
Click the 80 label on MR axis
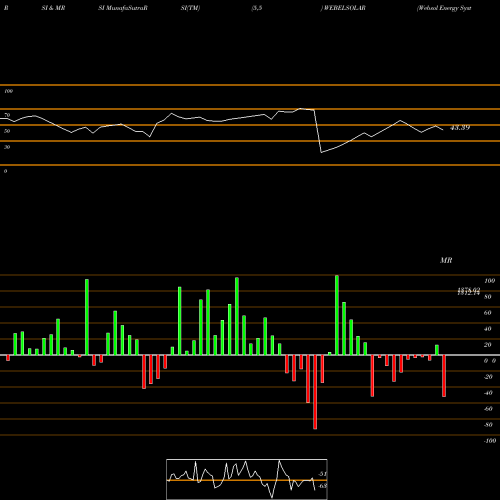(x=488, y=297)
